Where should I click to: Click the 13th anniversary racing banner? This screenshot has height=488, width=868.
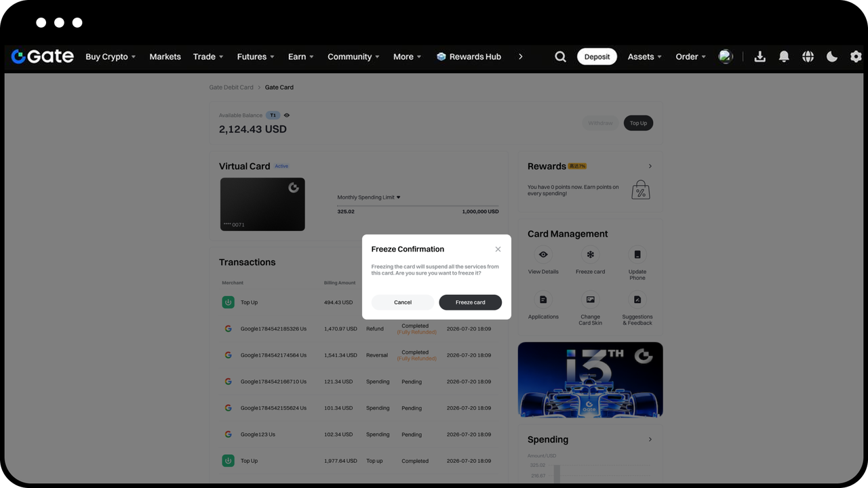590,380
